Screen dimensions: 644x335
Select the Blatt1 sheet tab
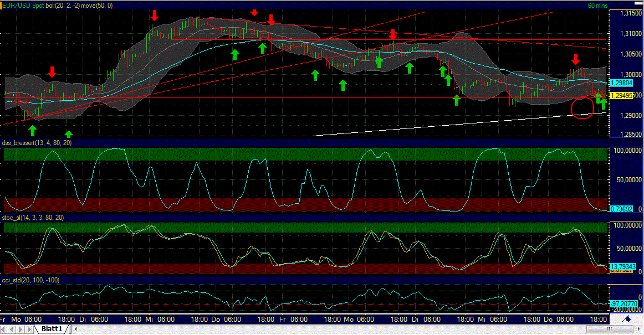[53, 328]
